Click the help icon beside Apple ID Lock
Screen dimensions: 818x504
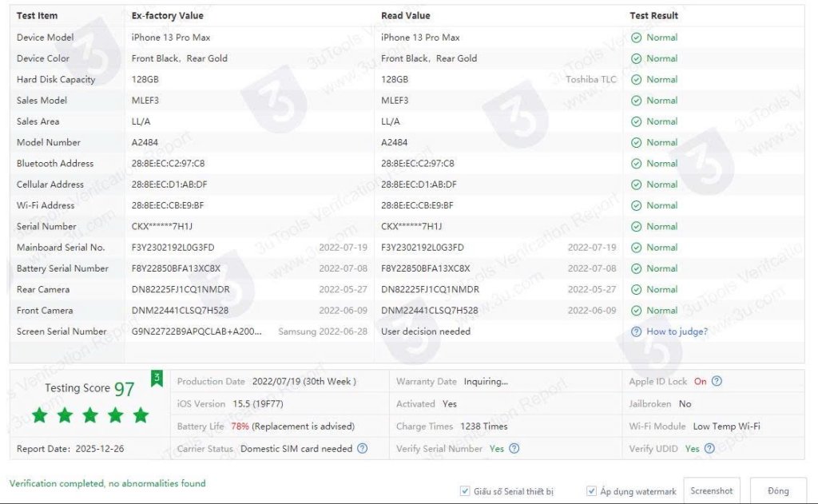coord(717,382)
